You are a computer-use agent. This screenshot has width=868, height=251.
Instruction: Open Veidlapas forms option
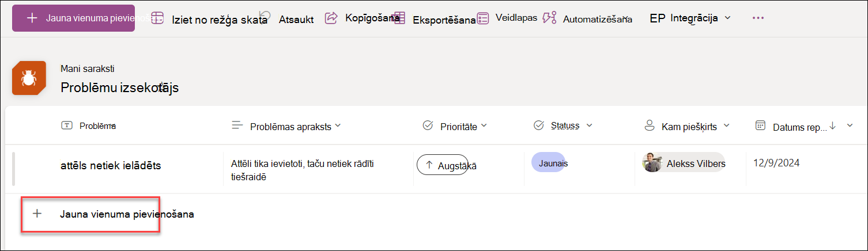[507, 18]
